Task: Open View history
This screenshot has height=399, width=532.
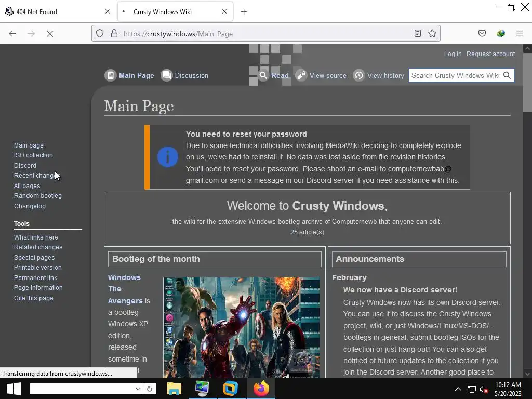Action: click(385, 75)
